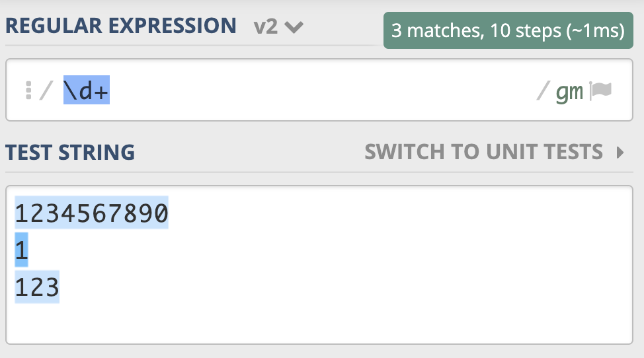
Task: Click the "123" match on line three
Action: (37, 287)
